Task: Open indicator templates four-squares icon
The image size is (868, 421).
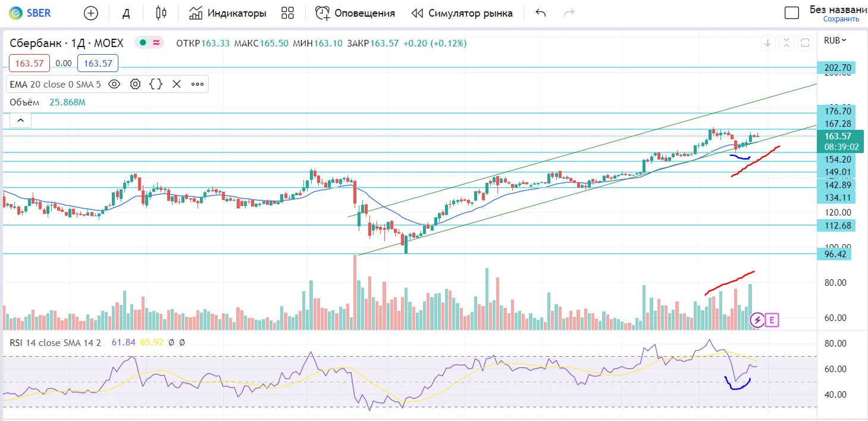Action: pos(288,13)
